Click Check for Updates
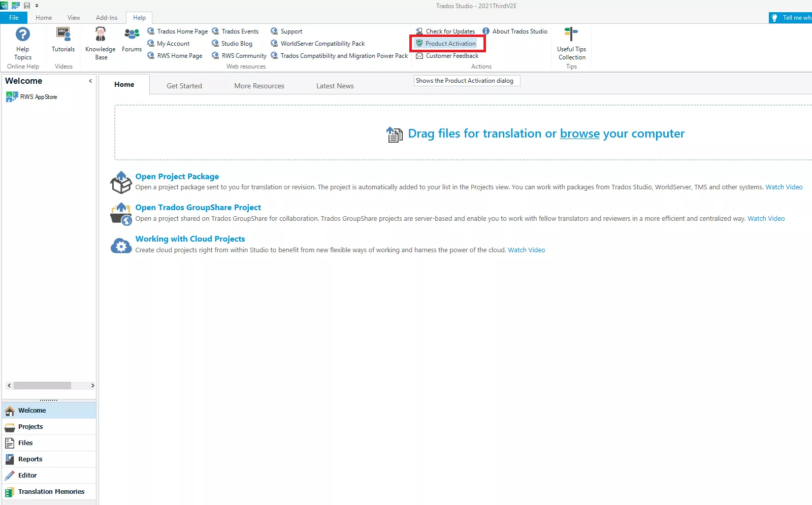 click(x=445, y=31)
